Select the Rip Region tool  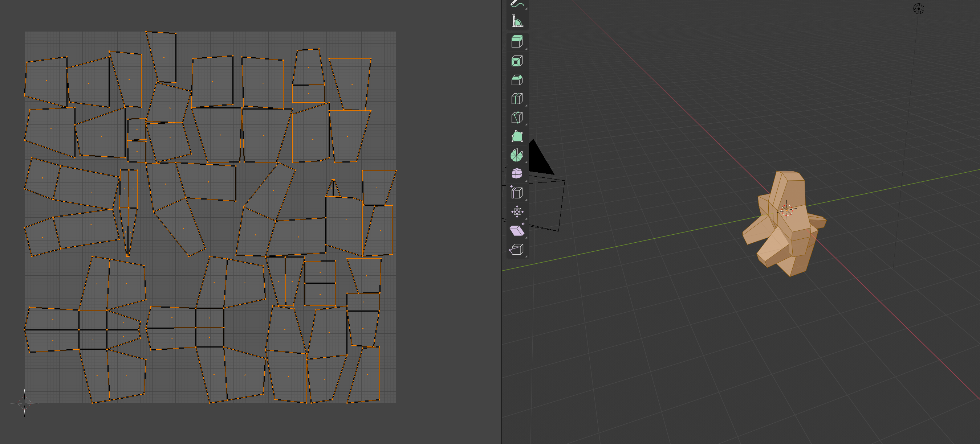(517, 250)
